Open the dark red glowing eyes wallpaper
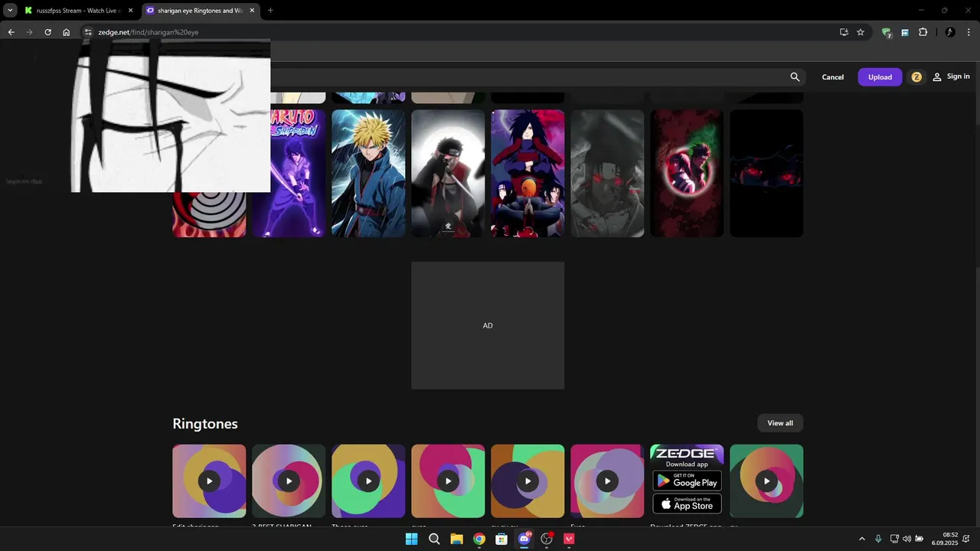The height and width of the screenshot is (551, 980). coord(766,174)
